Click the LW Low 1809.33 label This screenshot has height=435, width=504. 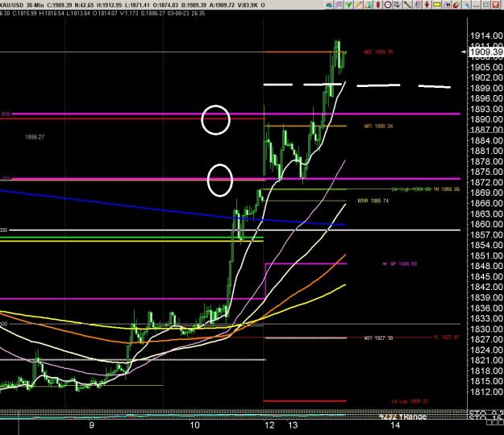click(410, 401)
